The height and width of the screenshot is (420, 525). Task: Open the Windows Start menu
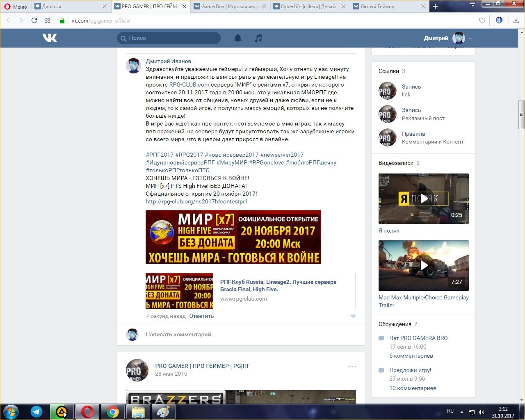pos(11,412)
